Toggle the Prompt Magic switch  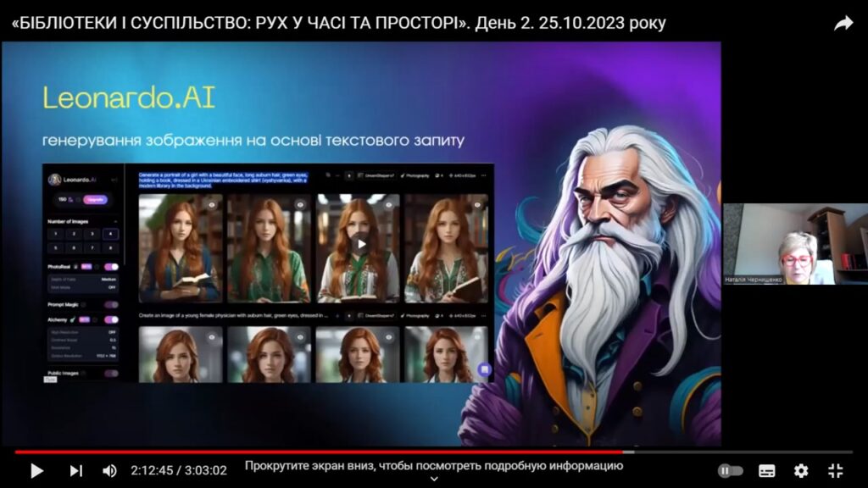[111, 304]
